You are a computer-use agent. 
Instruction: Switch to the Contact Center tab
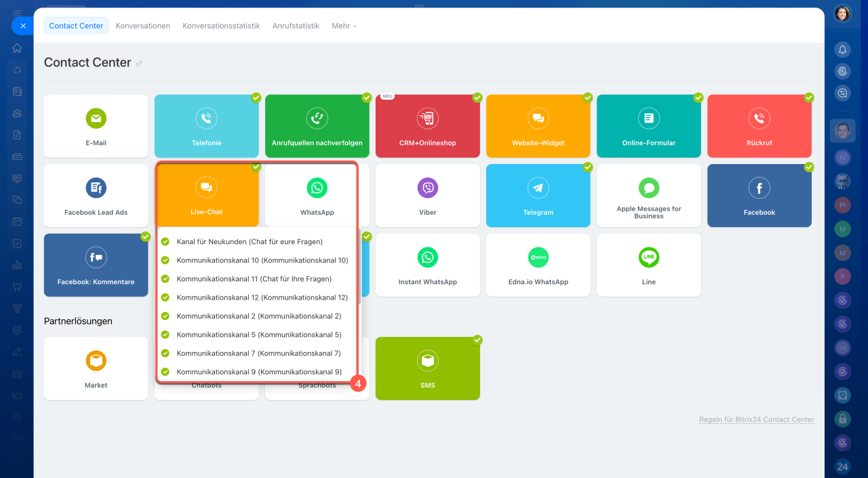[76, 26]
